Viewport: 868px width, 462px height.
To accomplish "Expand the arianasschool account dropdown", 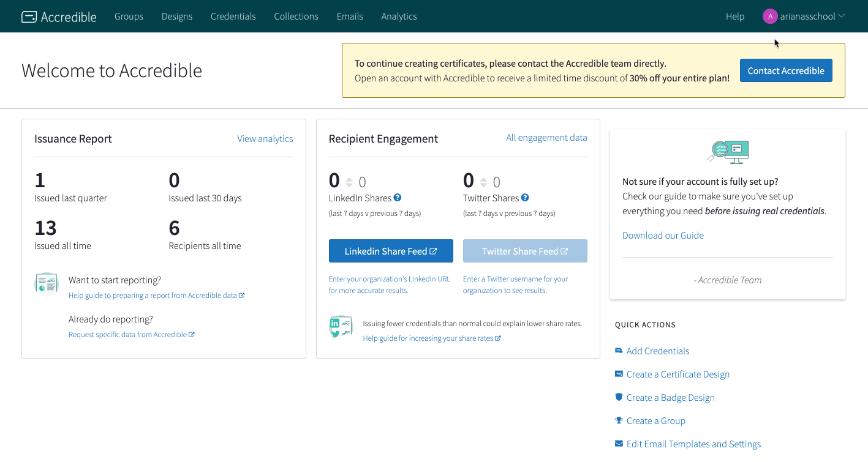I will pos(812,17).
